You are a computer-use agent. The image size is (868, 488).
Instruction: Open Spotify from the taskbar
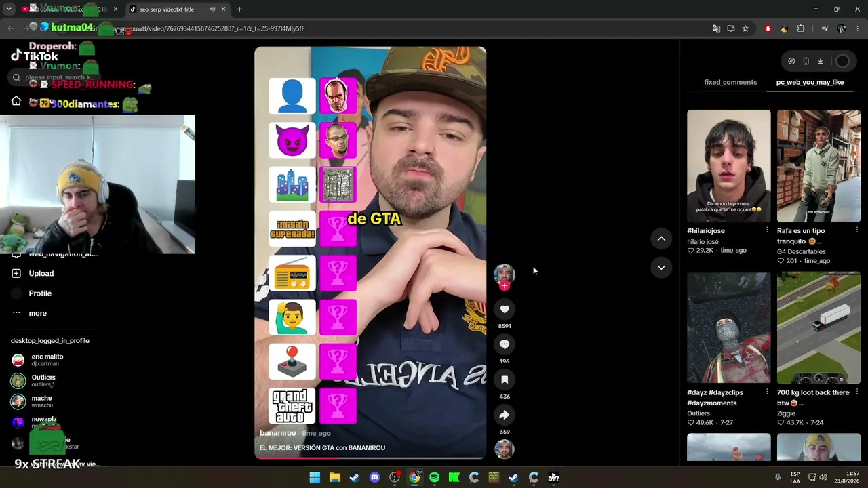[434, 478]
